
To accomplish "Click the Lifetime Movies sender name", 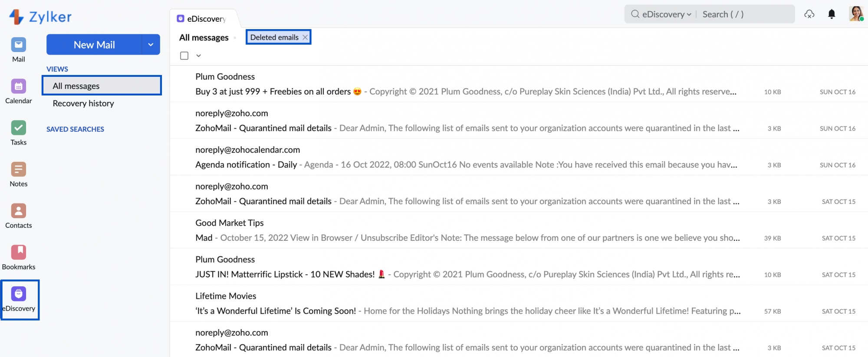I will pos(226,296).
